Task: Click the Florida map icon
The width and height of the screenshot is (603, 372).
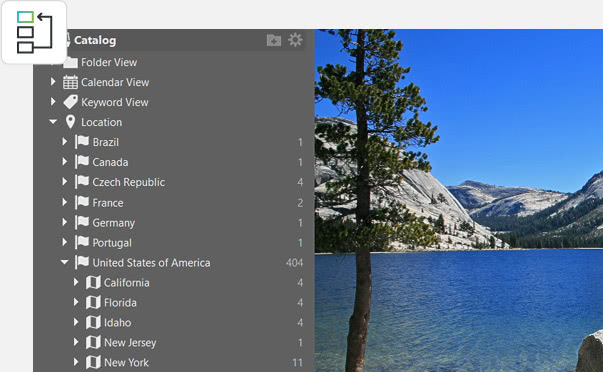Action: tap(93, 302)
